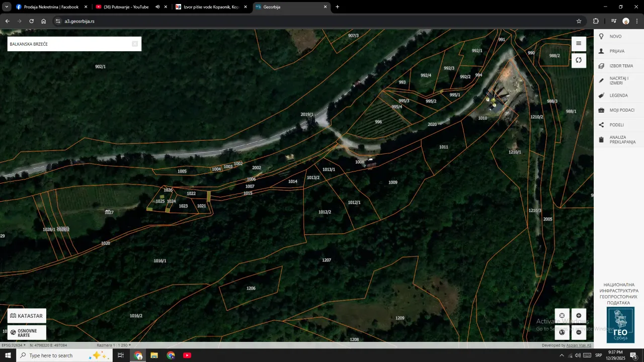Open the SRP language selector in taskbar
Viewport: 644px width, 362px height.
coord(599,355)
